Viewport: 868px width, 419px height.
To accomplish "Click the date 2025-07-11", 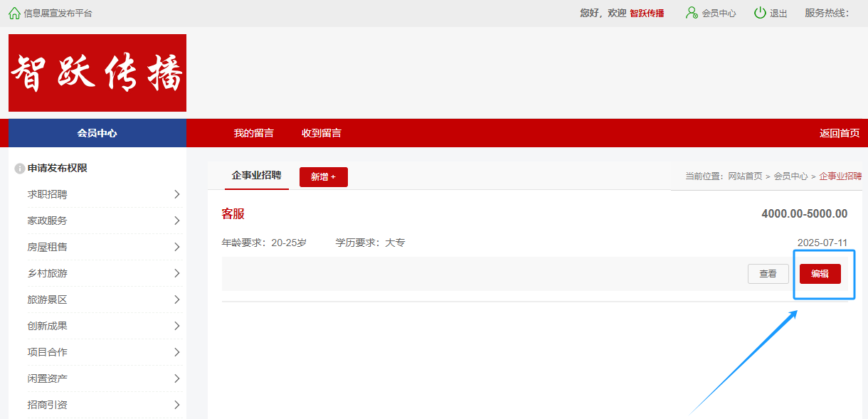I will click(822, 243).
